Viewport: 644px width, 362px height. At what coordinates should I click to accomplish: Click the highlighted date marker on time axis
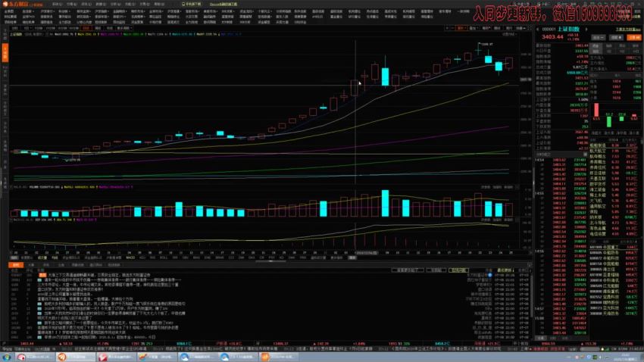point(366,253)
